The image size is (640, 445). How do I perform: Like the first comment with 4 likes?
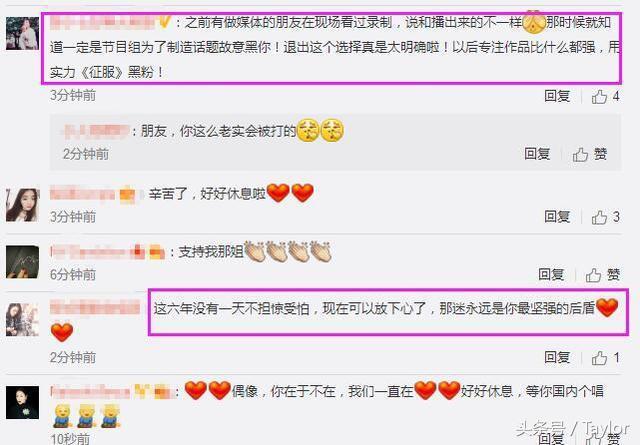pos(606,97)
